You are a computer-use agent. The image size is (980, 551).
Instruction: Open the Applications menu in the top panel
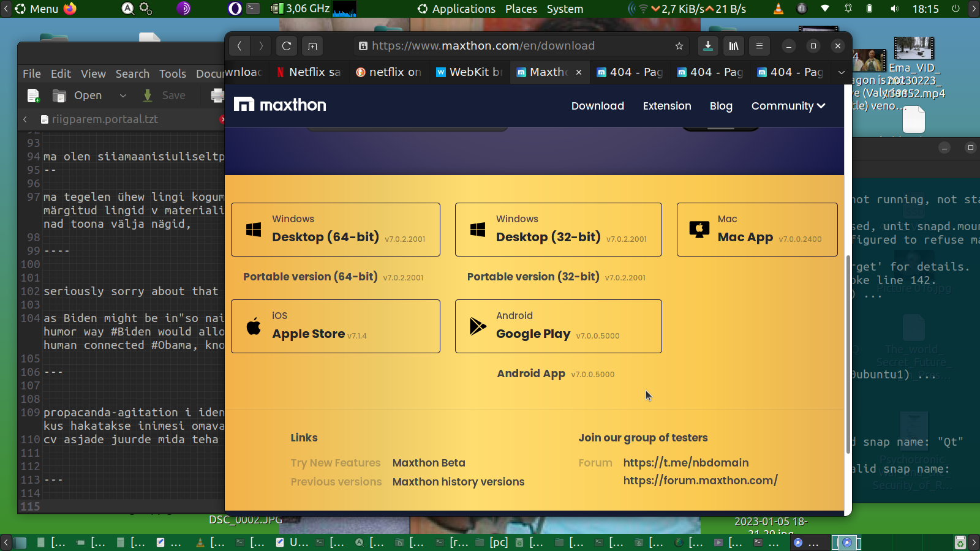point(456,9)
